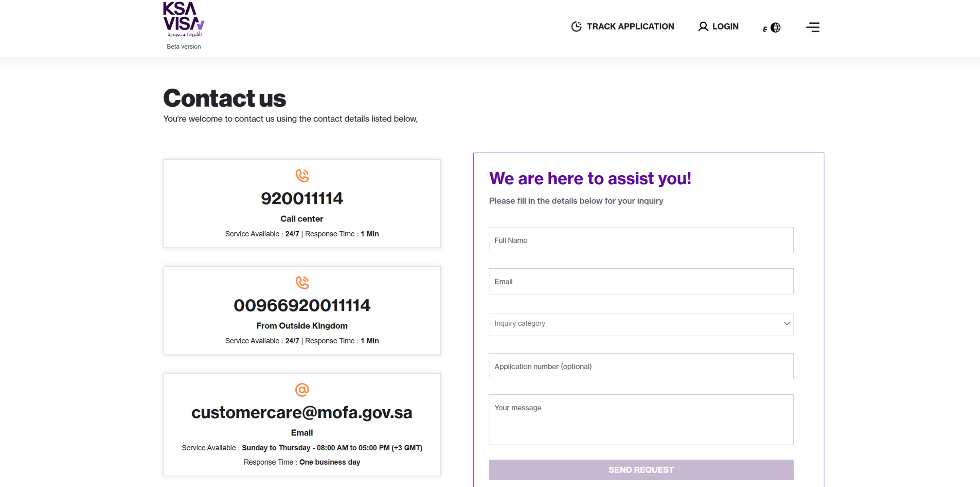This screenshot has width=980, height=487.
Task: Click the customercare@mofa.gov.sa email address
Action: click(x=302, y=412)
